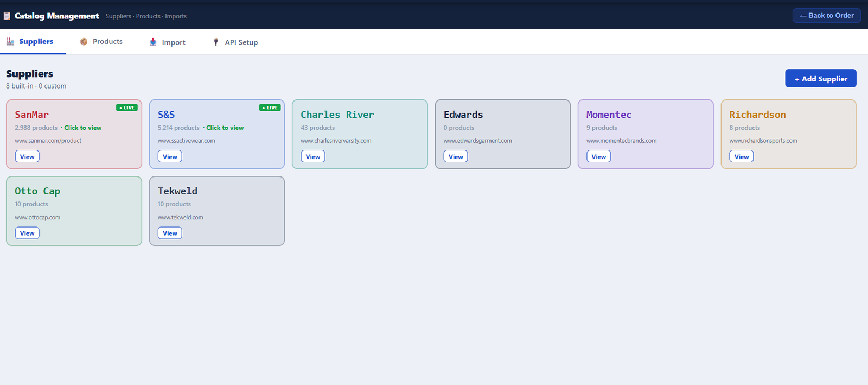The image size is (868, 385).
Task: Click the '9 products' count
Action: point(602,128)
